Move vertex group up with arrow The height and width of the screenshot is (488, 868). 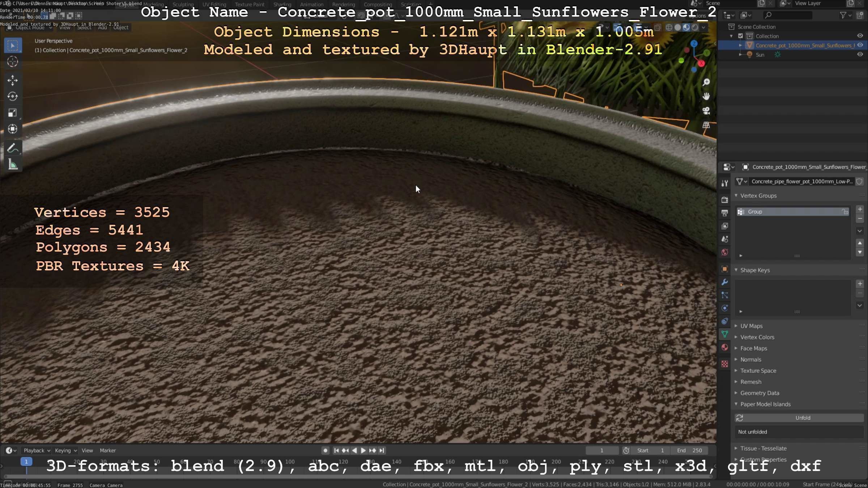860,243
